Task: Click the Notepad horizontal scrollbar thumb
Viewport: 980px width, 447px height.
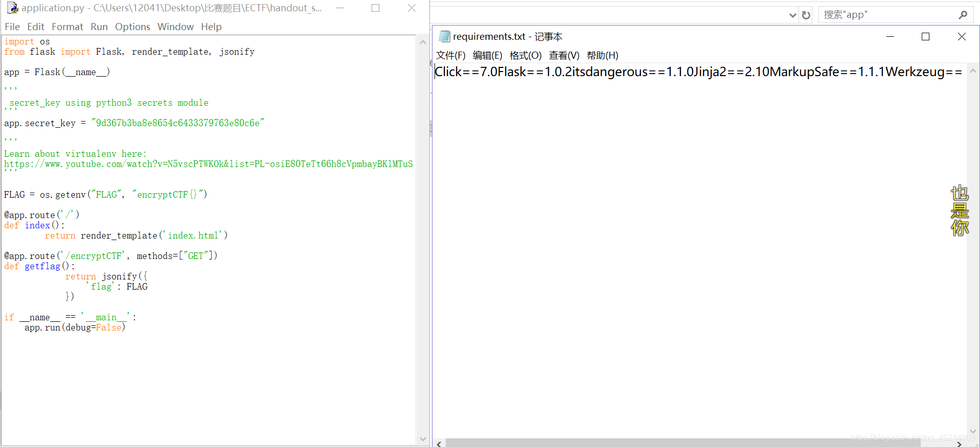Action: point(683,443)
